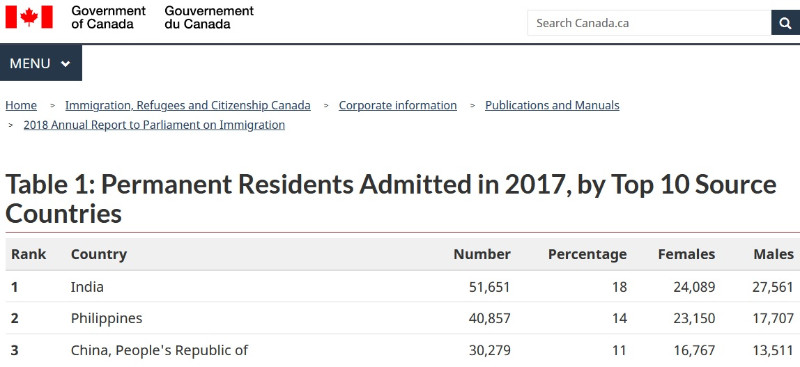Open Publications and Manuals breadcrumb link
The height and width of the screenshot is (367, 800).
552,105
